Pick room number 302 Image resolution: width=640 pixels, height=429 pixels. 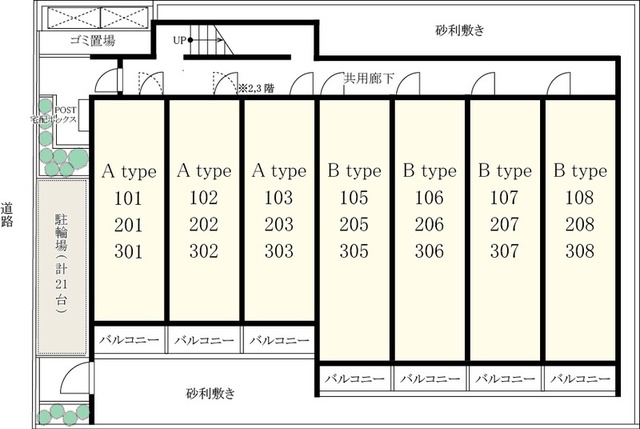tap(204, 251)
